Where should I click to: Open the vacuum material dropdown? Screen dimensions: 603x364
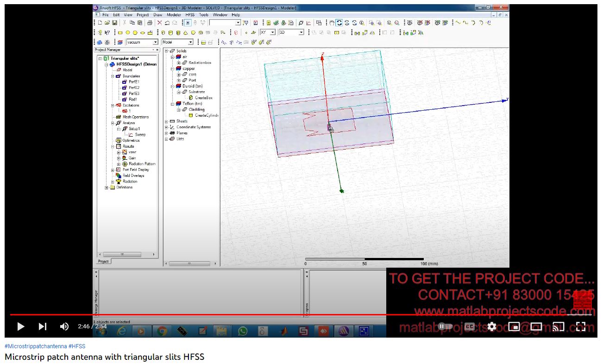click(155, 42)
